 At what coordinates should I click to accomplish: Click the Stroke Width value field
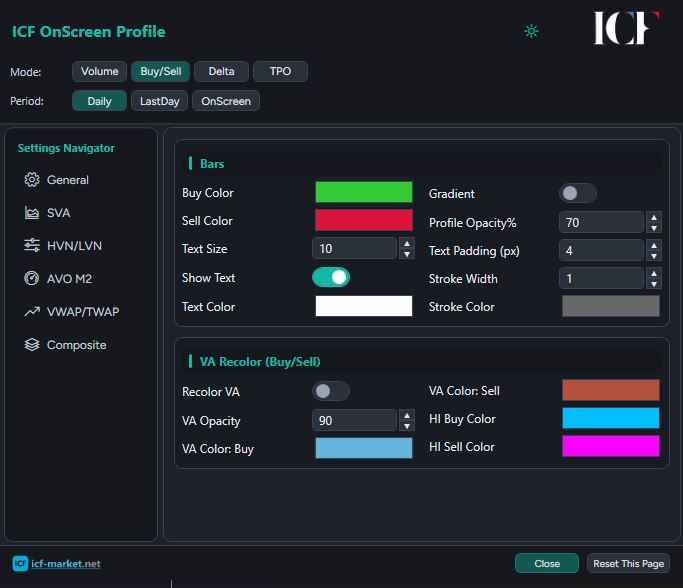[602, 278]
